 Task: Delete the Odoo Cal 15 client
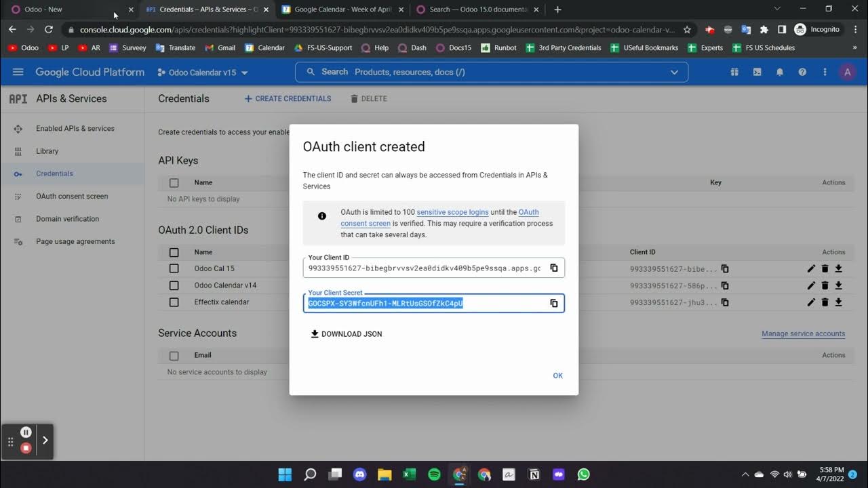(x=825, y=268)
